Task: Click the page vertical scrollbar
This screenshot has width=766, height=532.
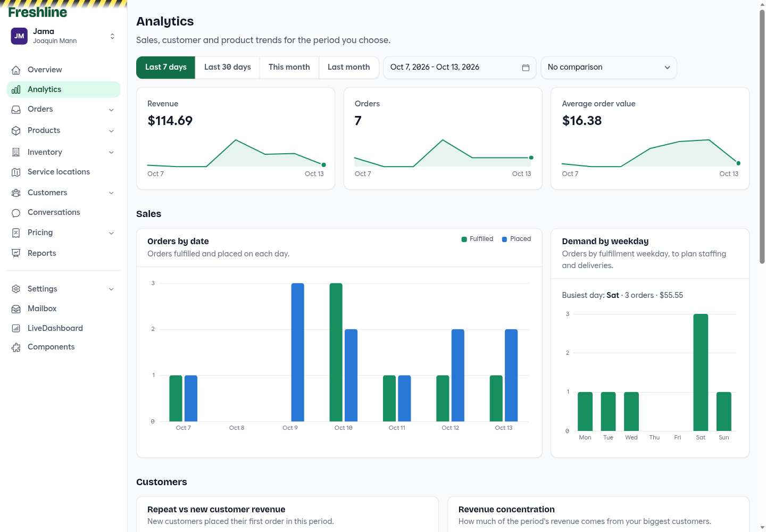Action: 762,137
